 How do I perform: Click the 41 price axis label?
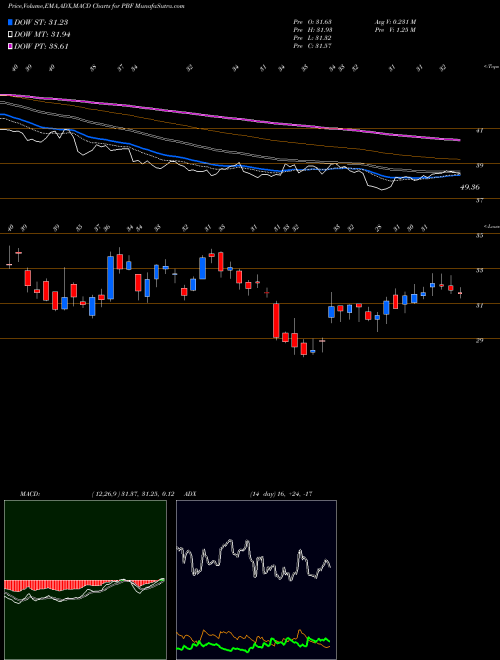click(x=479, y=131)
